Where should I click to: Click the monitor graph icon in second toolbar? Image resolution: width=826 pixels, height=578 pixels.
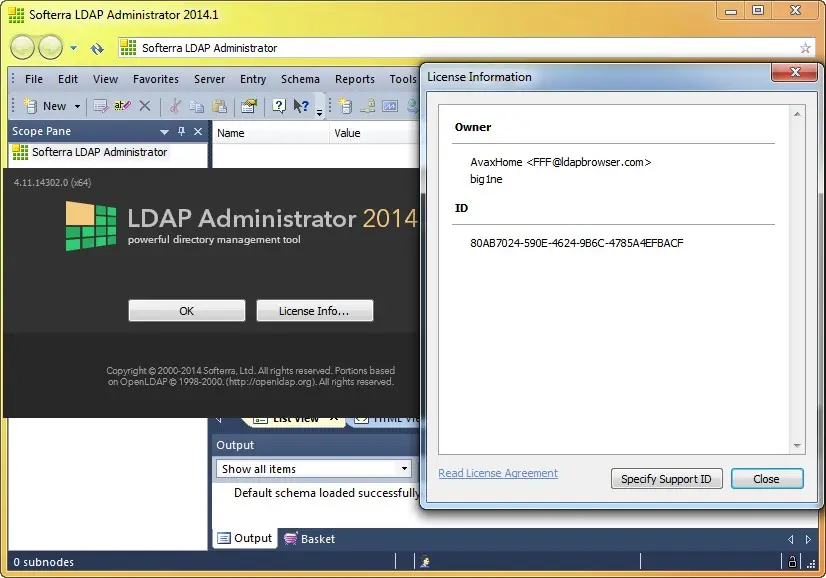[x=390, y=106]
